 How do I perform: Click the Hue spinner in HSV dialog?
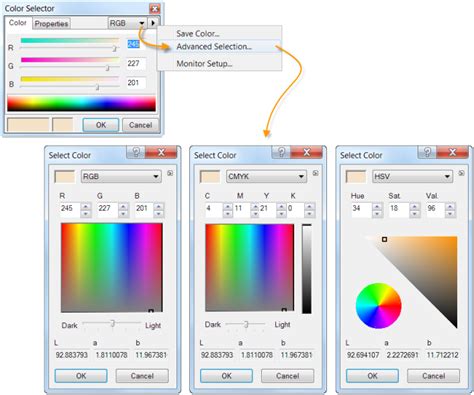[377, 210]
